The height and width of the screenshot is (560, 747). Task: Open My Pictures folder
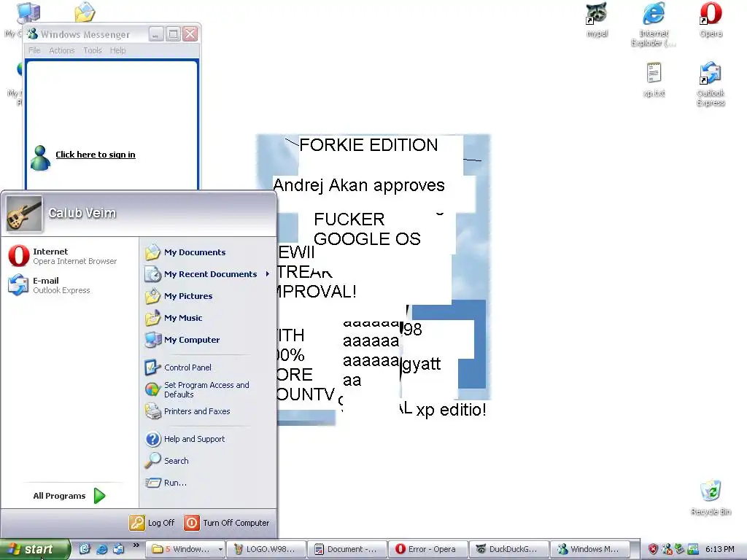pos(179,296)
